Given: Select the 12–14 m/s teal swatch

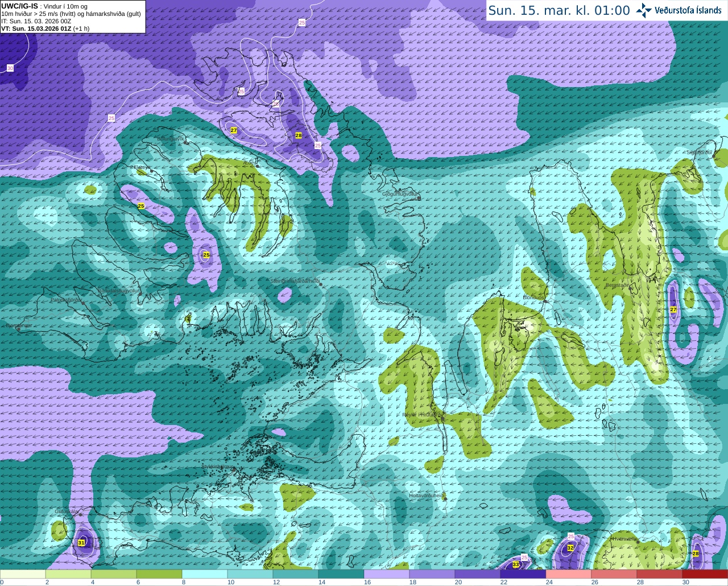Looking at the screenshot, I should 296,574.
